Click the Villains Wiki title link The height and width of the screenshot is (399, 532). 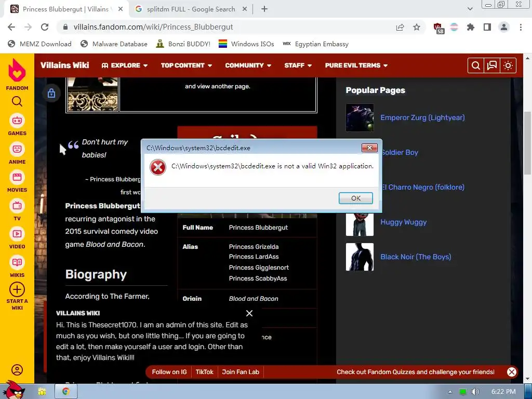coord(64,65)
